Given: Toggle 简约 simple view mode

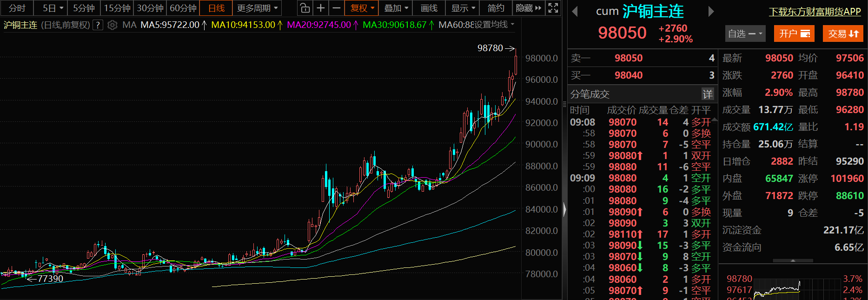Looking at the screenshot, I should pos(496,8).
